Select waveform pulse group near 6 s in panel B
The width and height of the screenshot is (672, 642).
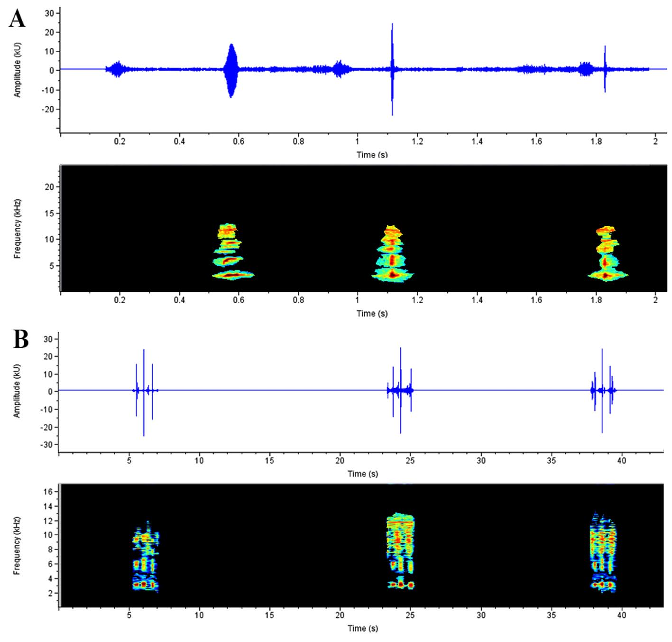pyautogui.click(x=145, y=392)
